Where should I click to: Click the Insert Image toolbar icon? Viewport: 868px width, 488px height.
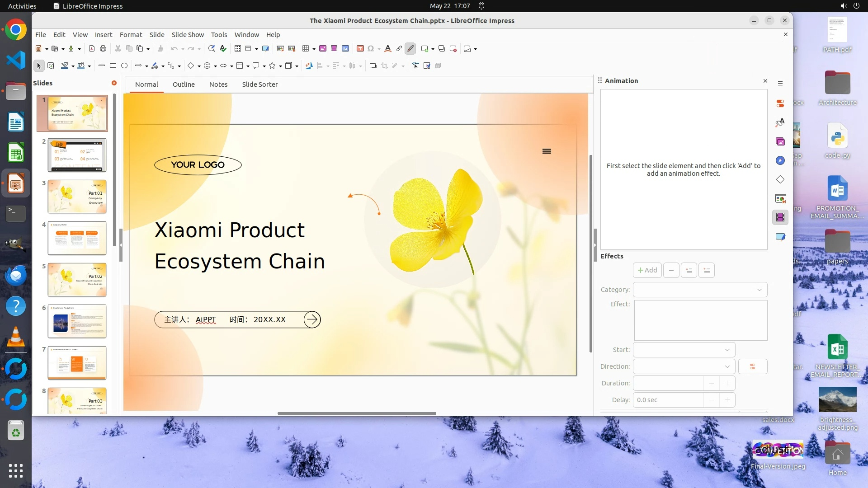coord(323,49)
